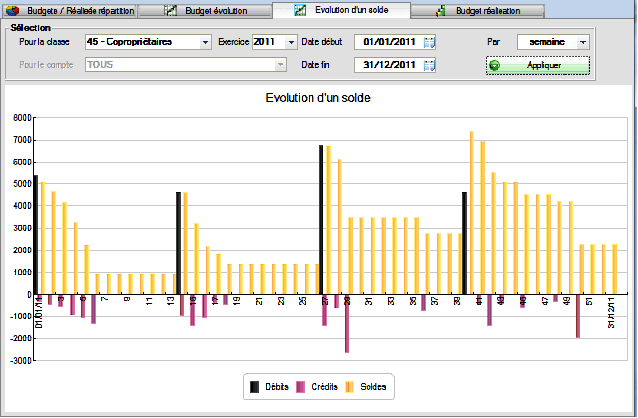The image size is (638, 418).
Task: Click the chart title Evolution d'un solde
Action: coord(318,98)
